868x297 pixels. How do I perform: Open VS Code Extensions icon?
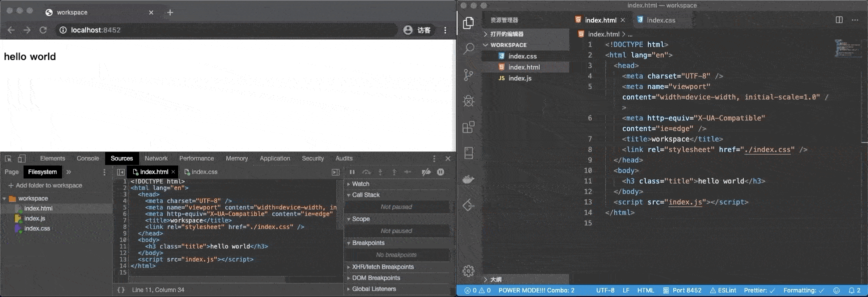(469, 127)
